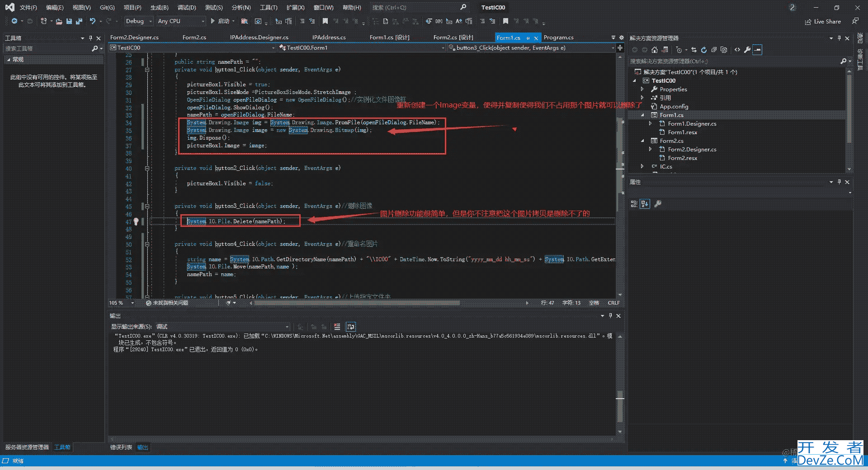Expand the 引用 references node

(x=642, y=98)
